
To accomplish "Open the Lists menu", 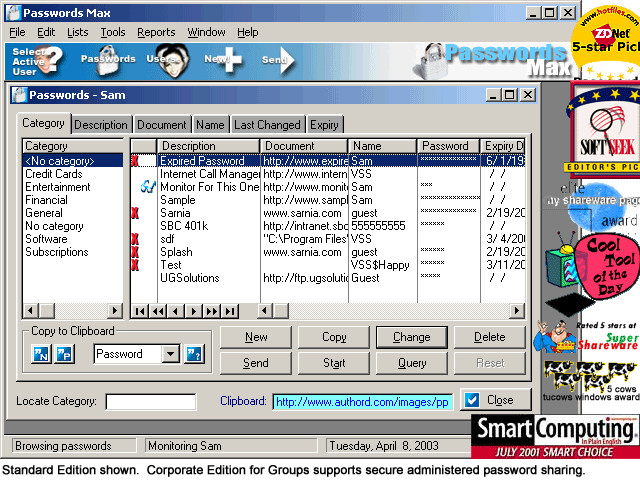I will (78, 32).
